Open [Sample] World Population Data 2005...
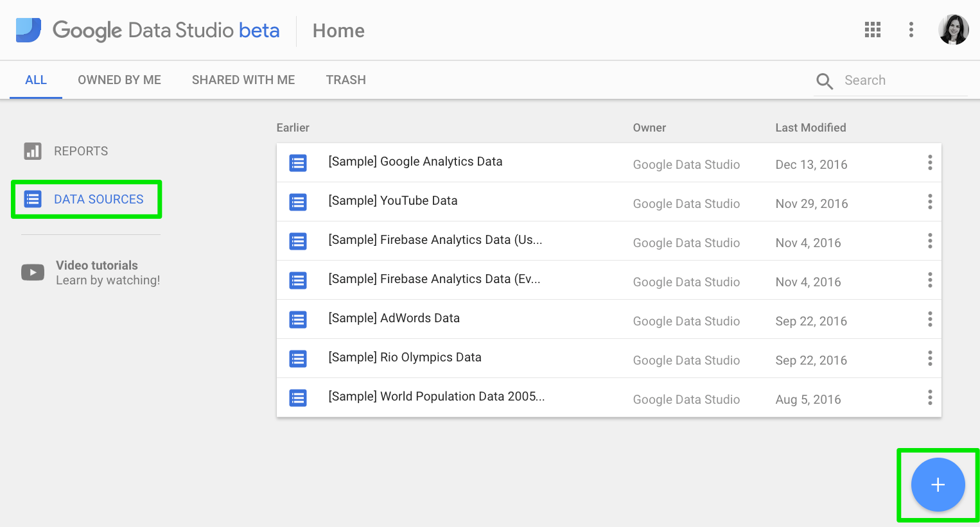980x527 pixels. (437, 397)
